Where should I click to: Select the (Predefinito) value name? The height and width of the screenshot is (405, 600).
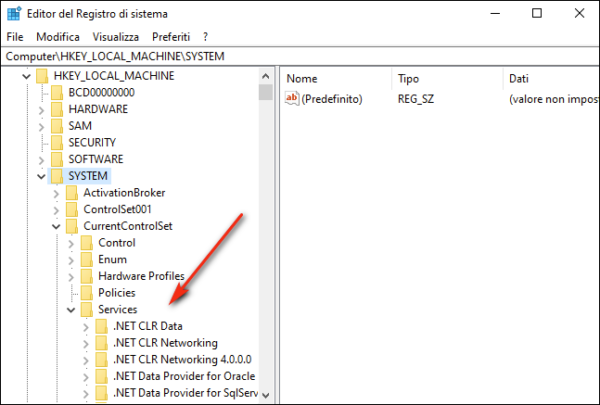click(332, 99)
